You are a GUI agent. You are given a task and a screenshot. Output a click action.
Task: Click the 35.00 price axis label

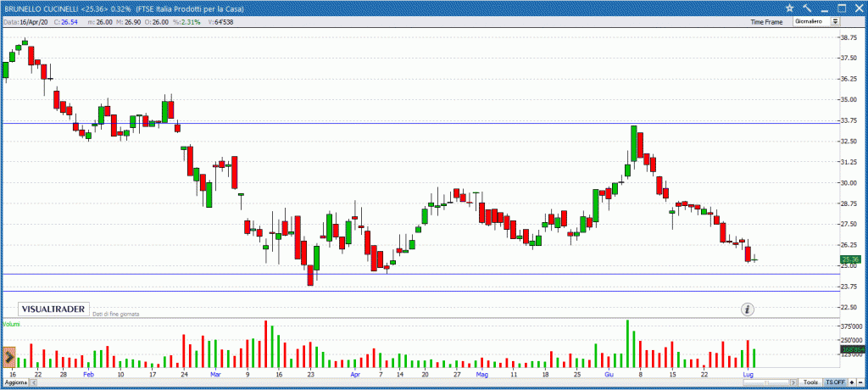pyautogui.click(x=850, y=100)
